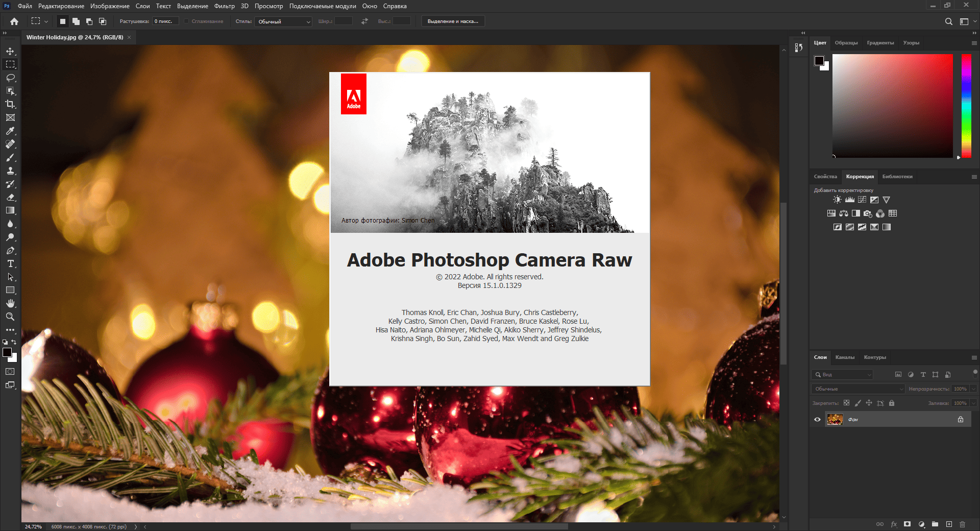The width and height of the screenshot is (980, 531).
Task: Open the Справка menu
Action: coord(395,6)
